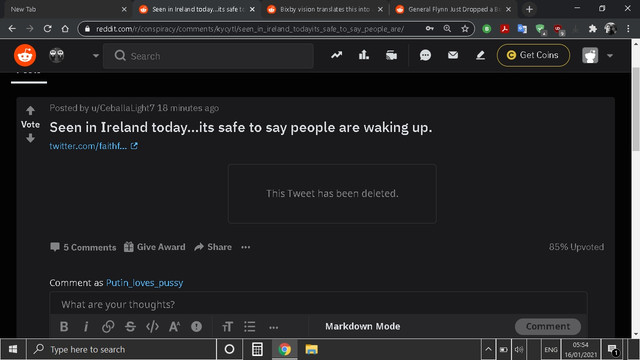Open the Windows notification center
640x360 pixels.
coord(612,349)
